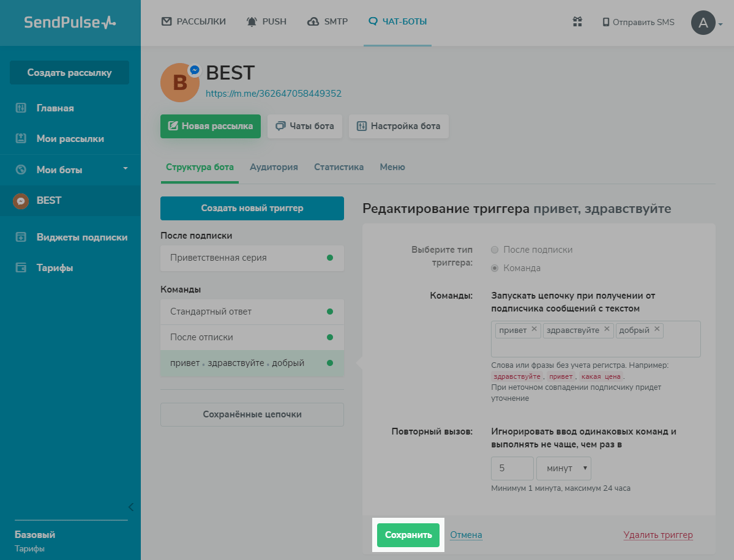Click Тарифы sidebar wallet icon

[21, 267]
